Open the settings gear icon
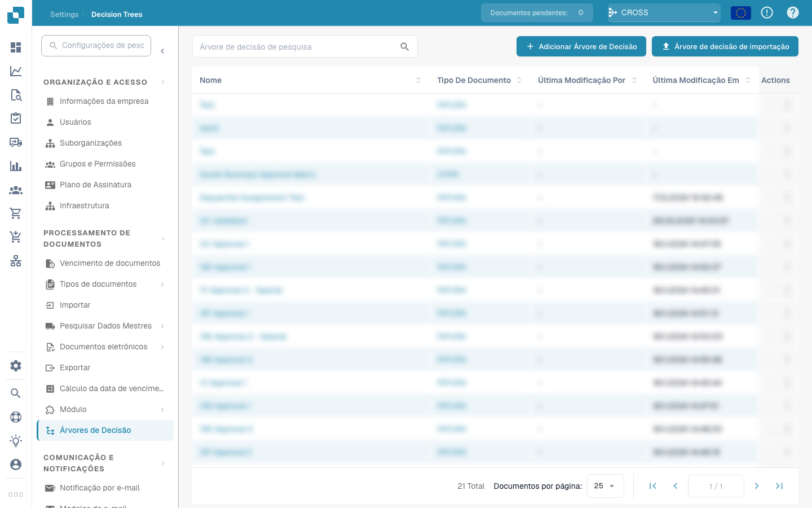 pos(16,366)
